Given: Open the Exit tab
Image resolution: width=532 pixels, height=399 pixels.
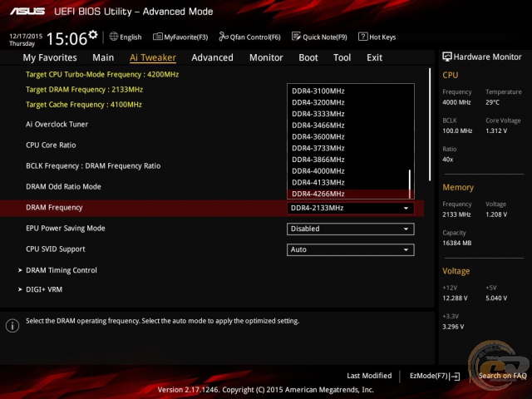Looking at the screenshot, I should click(374, 57).
